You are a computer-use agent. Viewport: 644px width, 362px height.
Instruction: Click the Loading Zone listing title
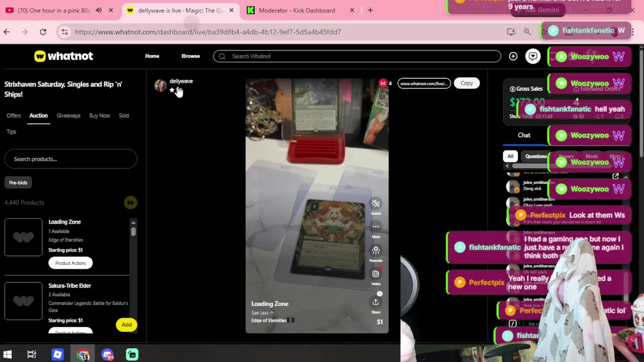pyautogui.click(x=64, y=222)
